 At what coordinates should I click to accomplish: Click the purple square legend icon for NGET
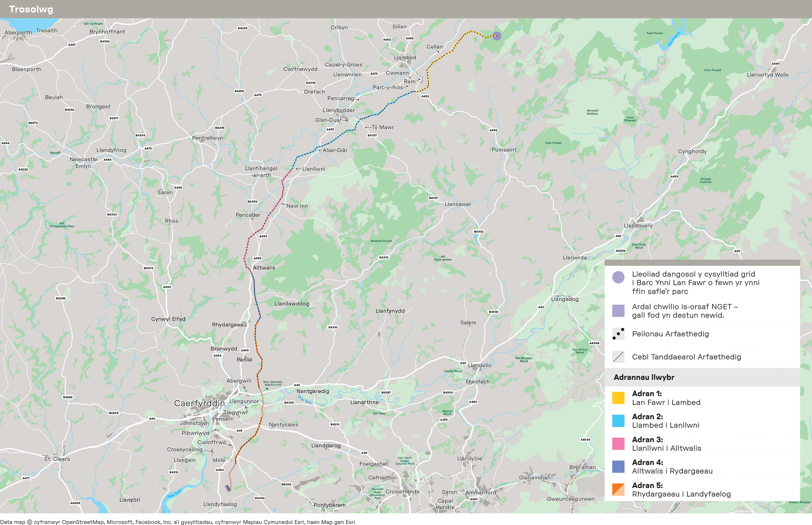coord(618,311)
